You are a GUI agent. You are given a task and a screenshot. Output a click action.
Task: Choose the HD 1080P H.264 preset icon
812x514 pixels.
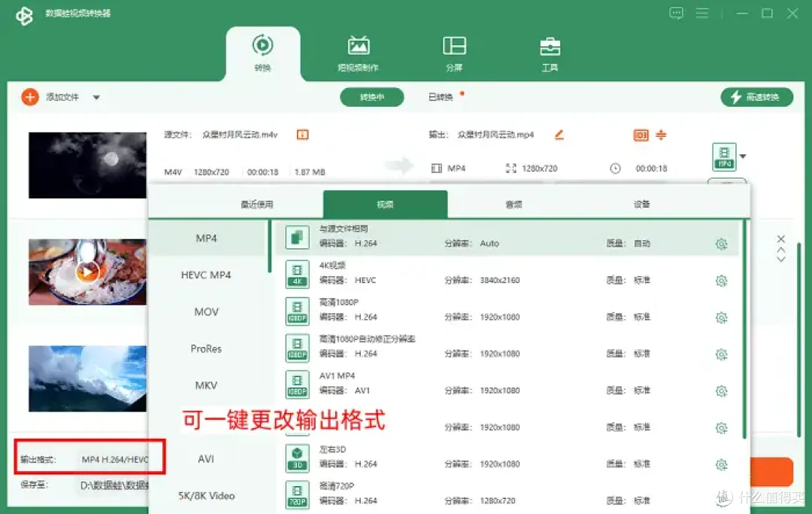click(x=297, y=311)
